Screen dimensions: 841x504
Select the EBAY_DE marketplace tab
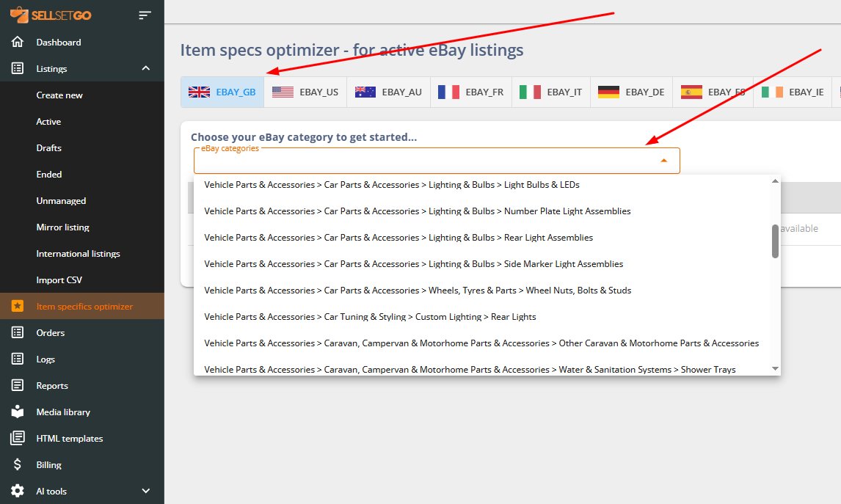coord(631,92)
